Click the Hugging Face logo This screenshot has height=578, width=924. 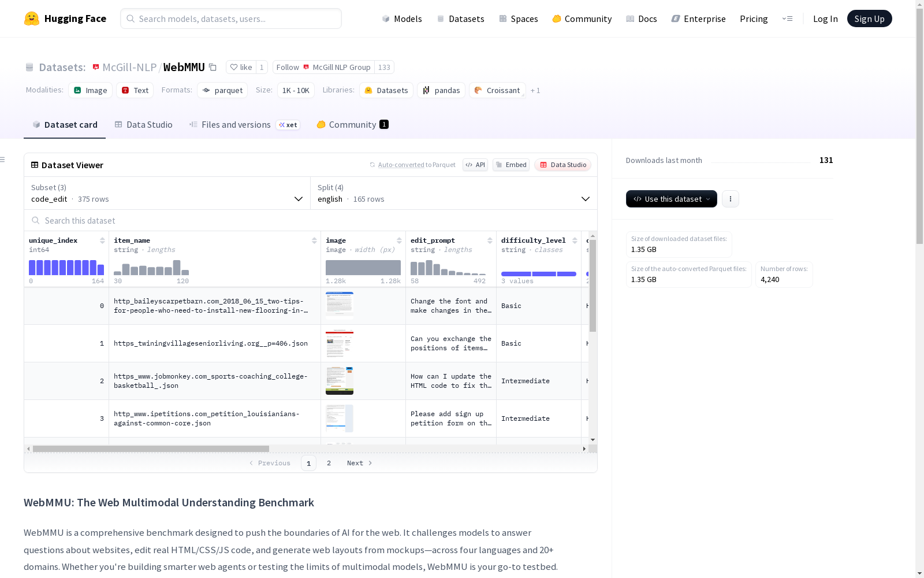point(65,18)
